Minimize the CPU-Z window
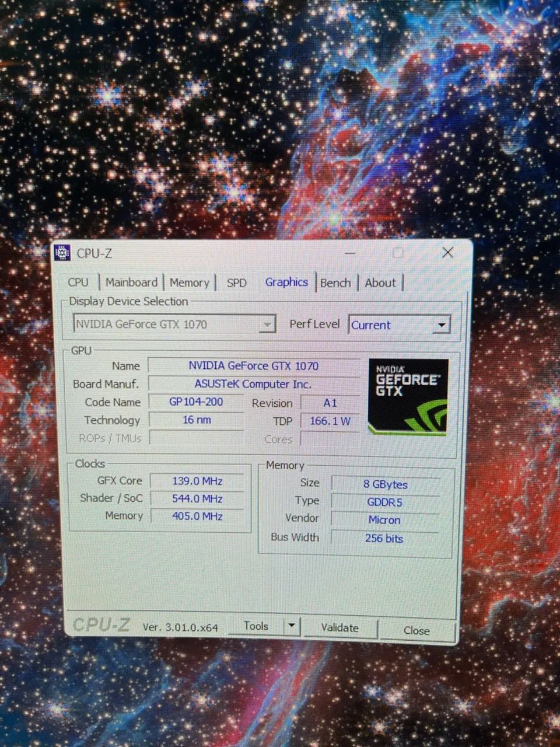The image size is (560, 747). tap(350, 253)
